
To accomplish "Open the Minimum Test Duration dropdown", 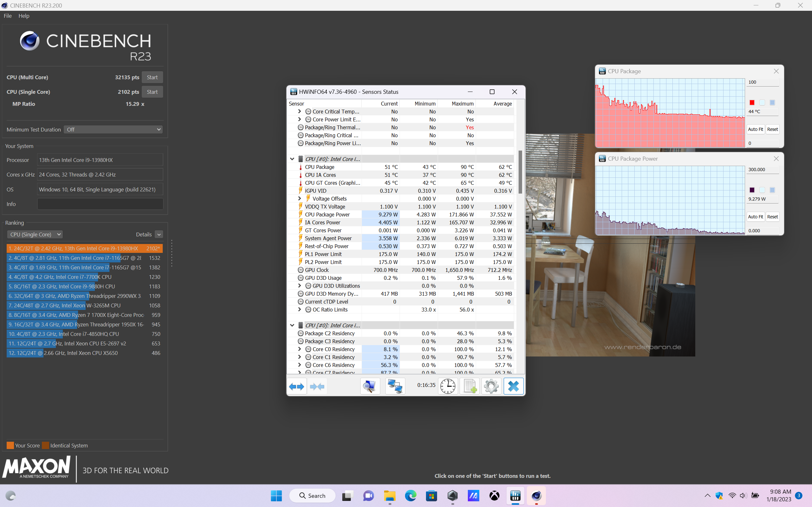I will tap(113, 129).
